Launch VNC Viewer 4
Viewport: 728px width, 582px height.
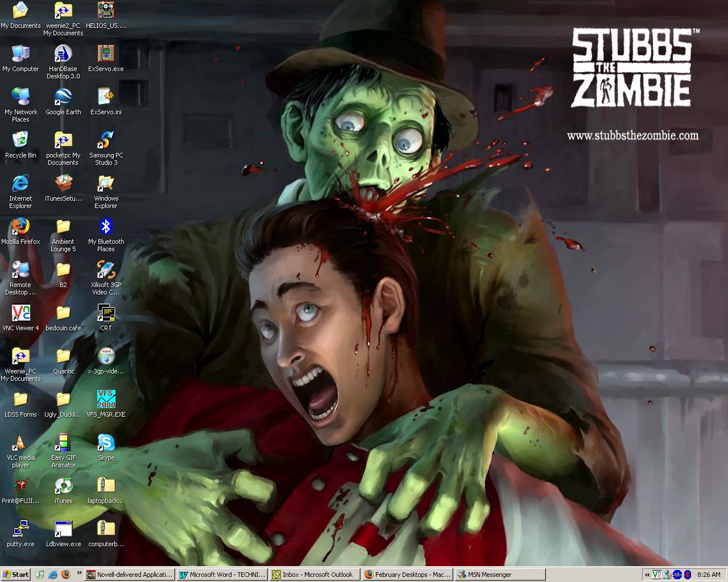tap(20, 318)
